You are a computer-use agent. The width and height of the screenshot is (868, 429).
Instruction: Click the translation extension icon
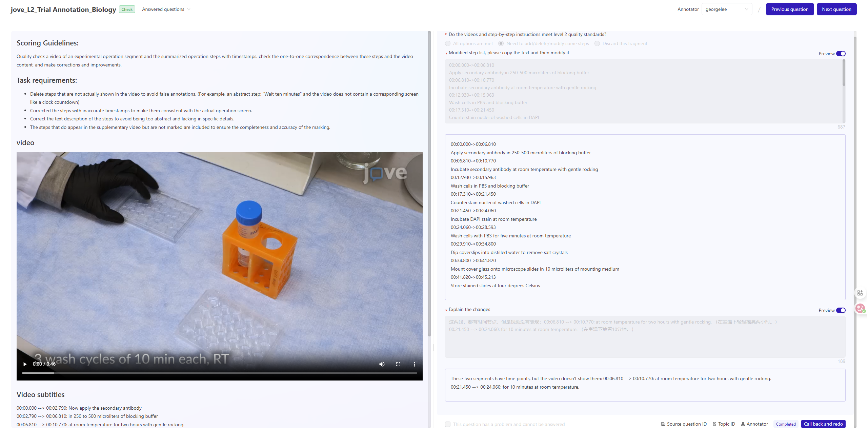point(860,308)
